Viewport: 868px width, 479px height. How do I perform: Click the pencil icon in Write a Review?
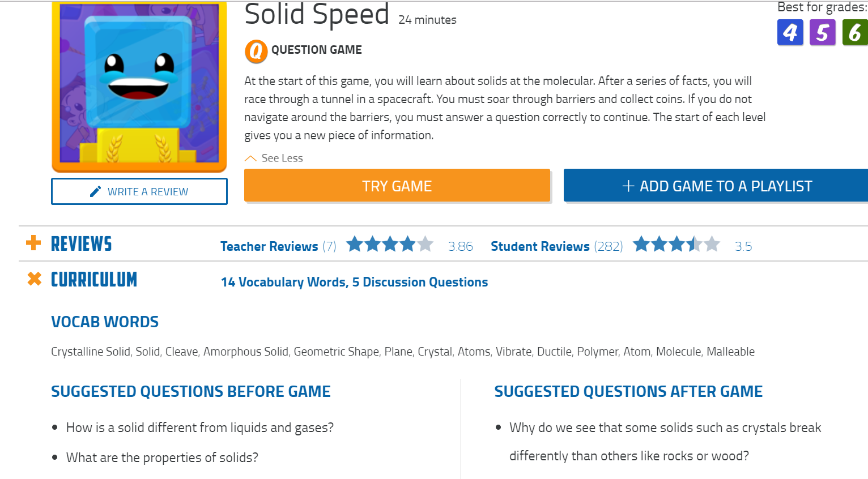96,191
